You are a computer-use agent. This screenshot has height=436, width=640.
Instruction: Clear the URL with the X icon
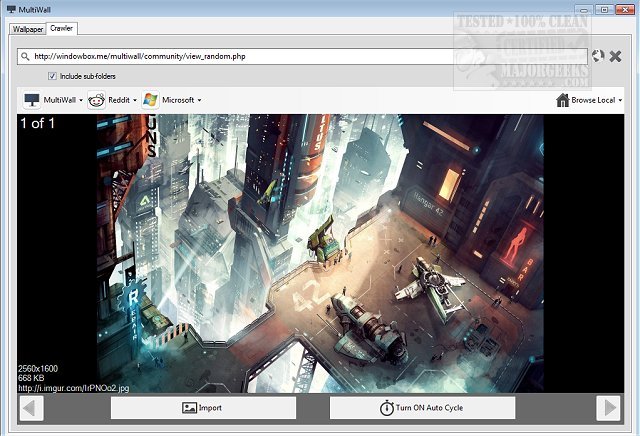(615, 56)
